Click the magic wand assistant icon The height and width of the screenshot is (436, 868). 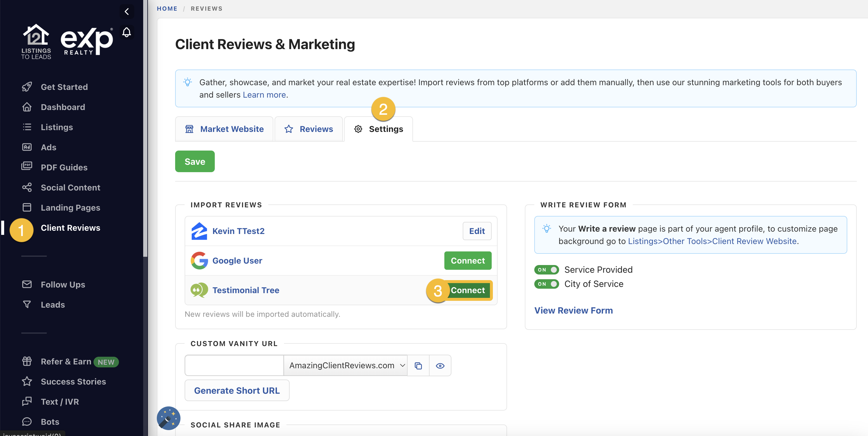point(168,418)
